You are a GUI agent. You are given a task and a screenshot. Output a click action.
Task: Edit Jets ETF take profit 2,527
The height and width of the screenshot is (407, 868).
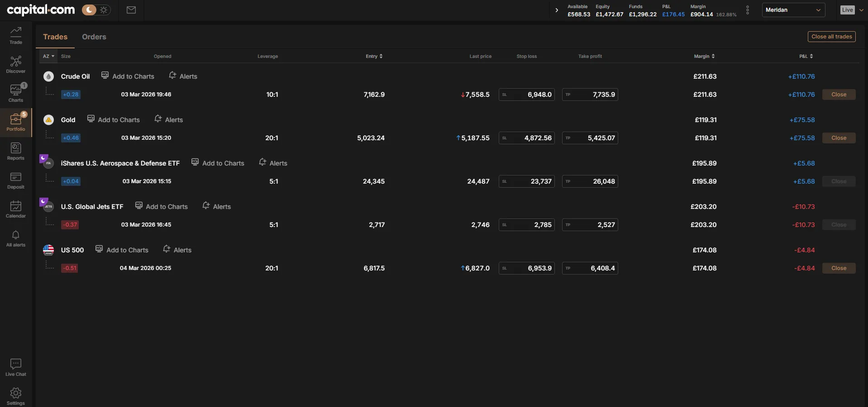[590, 225]
